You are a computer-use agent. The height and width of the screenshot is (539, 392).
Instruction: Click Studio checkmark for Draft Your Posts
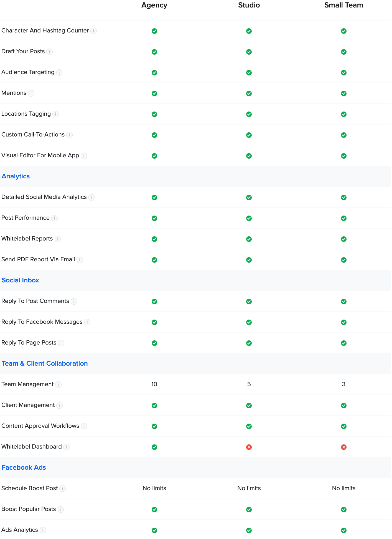point(249,52)
